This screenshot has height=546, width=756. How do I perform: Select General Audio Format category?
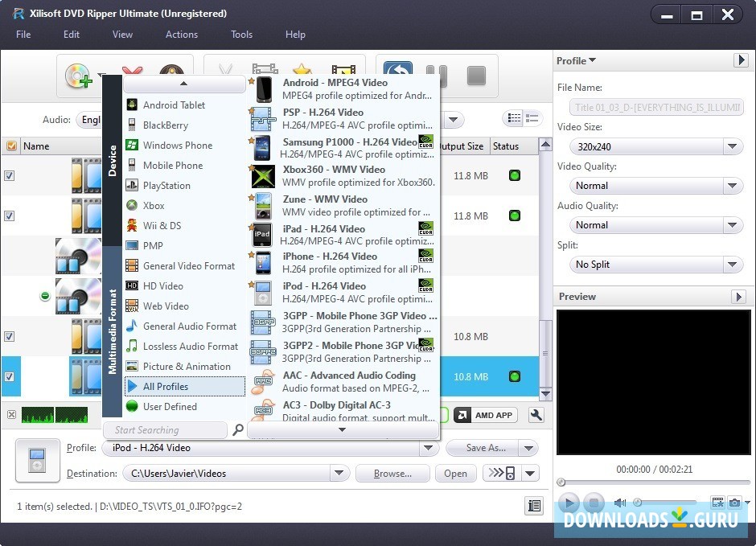click(x=184, y=326)
